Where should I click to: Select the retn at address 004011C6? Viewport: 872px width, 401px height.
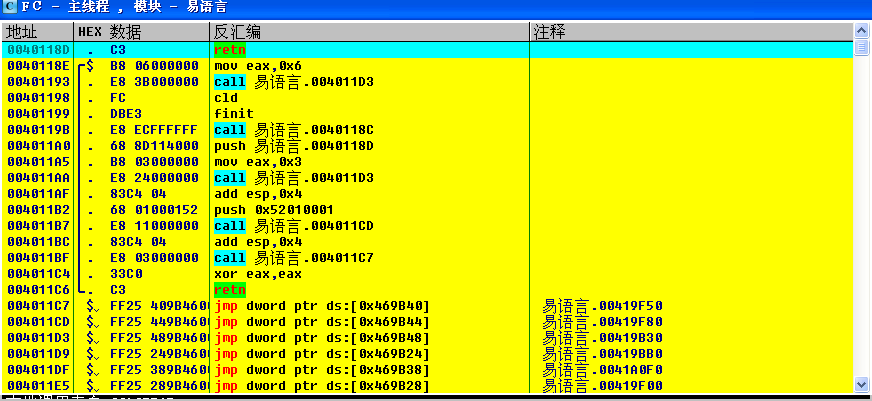tap(230, 290)
